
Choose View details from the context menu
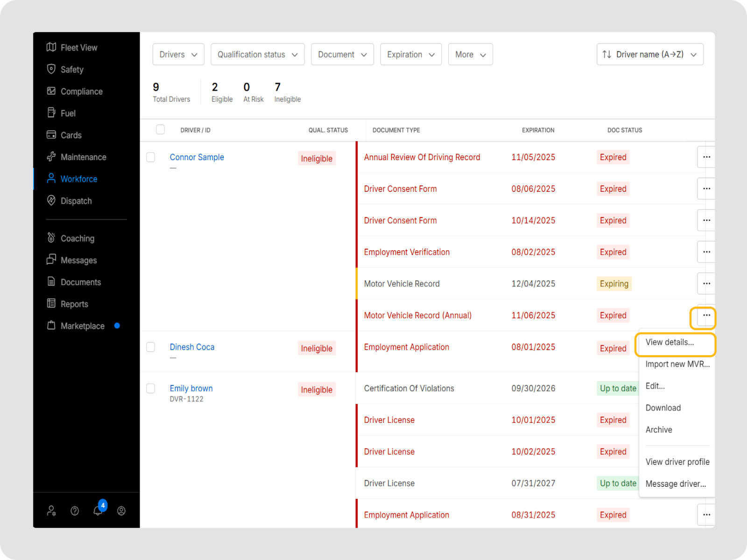point(669,342)
